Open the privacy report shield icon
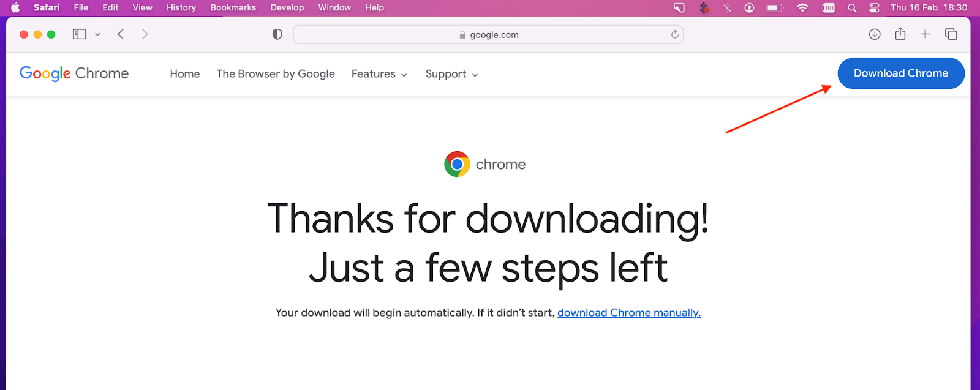The image size is (980, 390). click(x=277, y=34)
